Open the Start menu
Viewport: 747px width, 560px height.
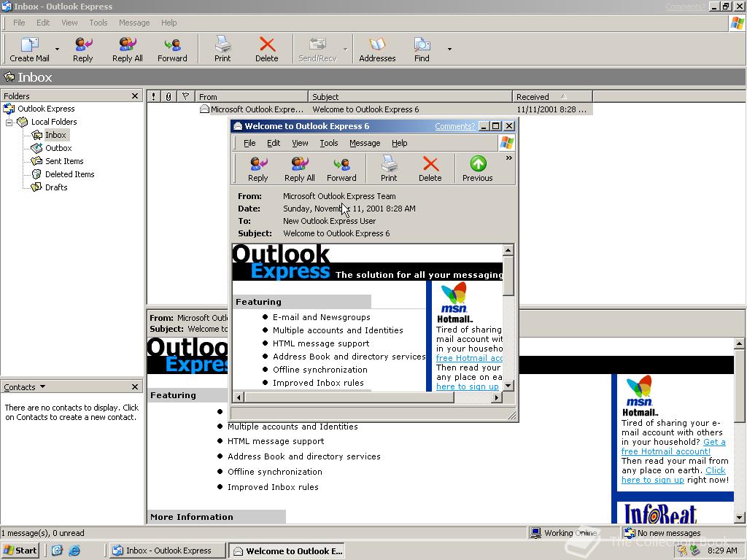pos(20,551)
